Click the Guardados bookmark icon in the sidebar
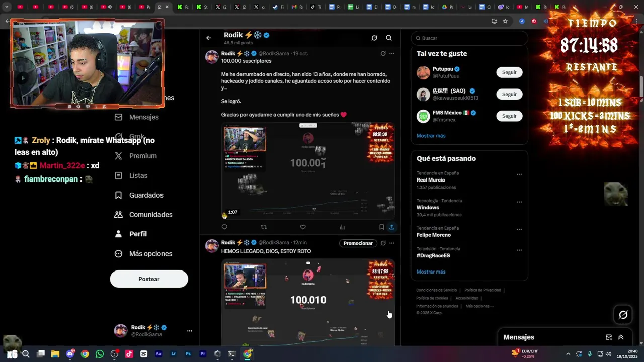This screenshot has height=362, width=644. [118, 195]
